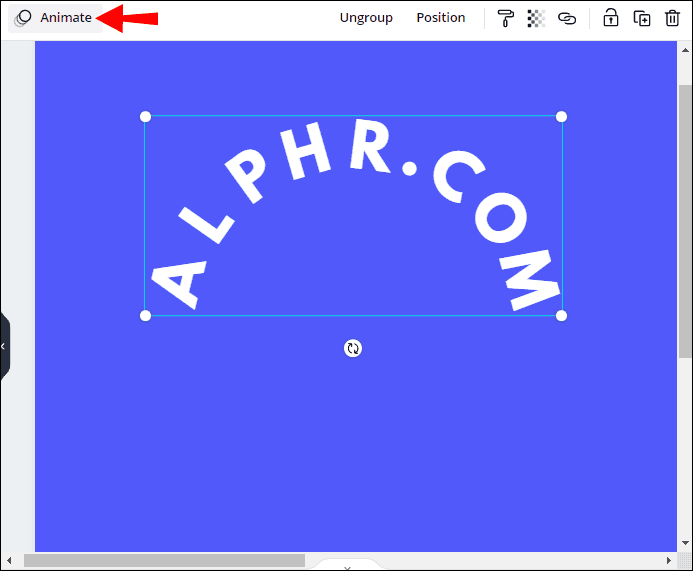693x571 pixels.
Task: Toggle the lock padlock icon
Action: (610, 18)
